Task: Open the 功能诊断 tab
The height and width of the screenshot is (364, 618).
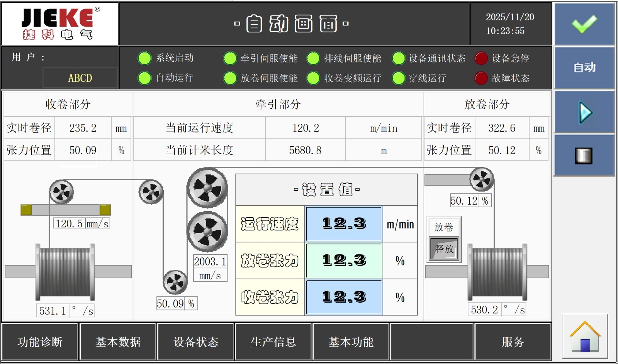Action: (40, 342)
